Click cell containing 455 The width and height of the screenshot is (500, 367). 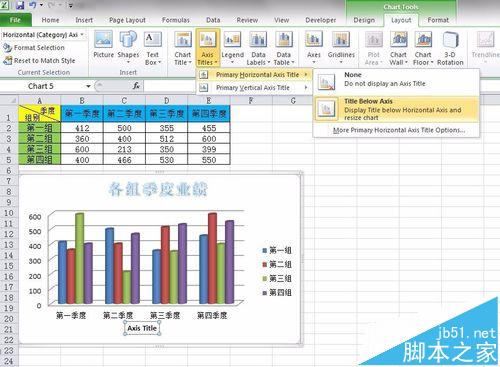(209, 128)
